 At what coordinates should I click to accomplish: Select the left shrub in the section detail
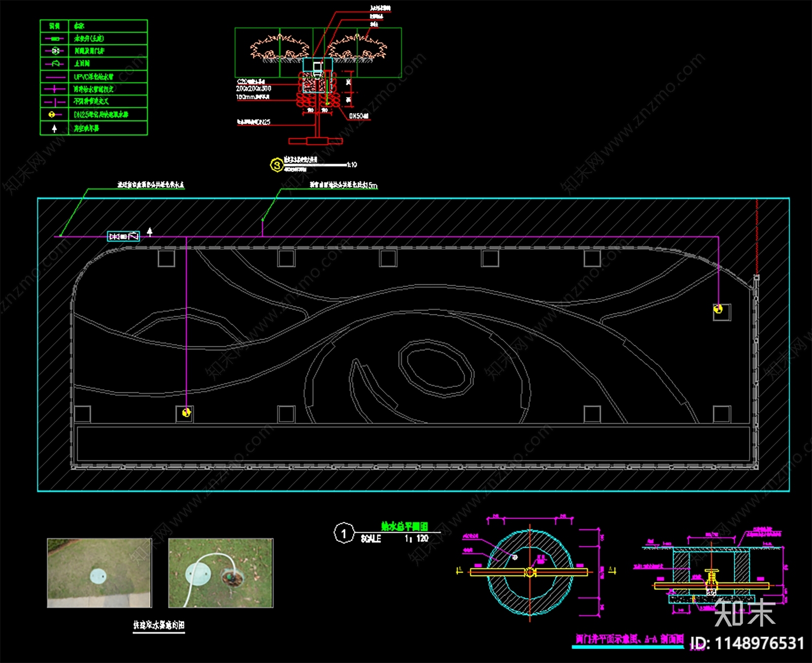280,47
